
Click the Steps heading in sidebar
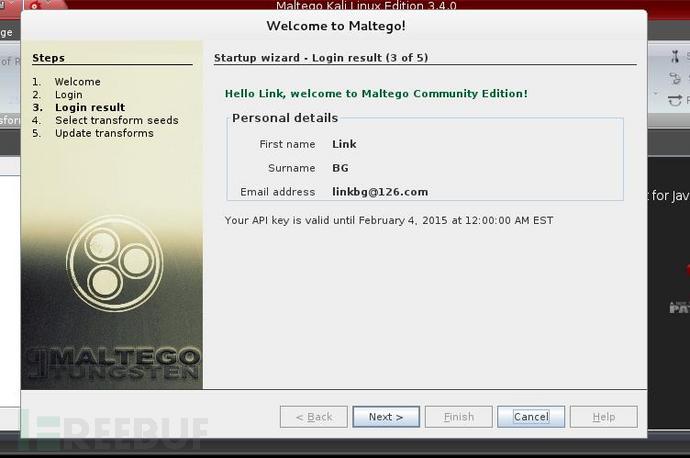[x=48, y=58]
